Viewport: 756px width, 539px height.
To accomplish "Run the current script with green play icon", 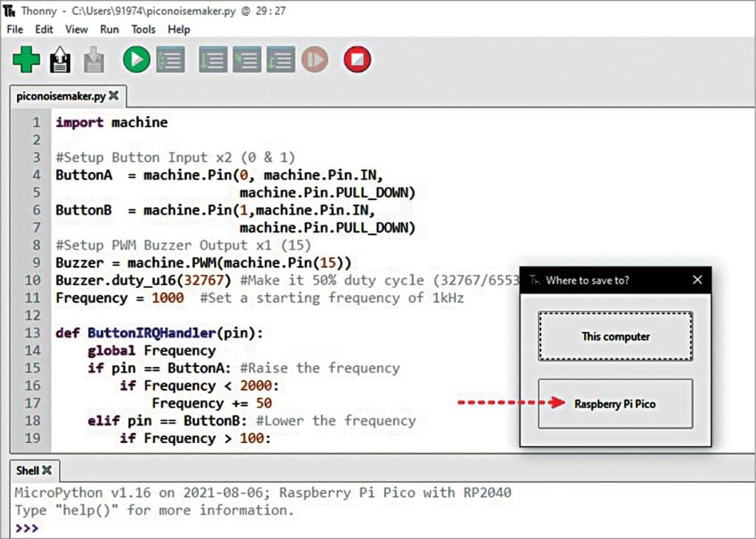I will click(x=137, y=59).
